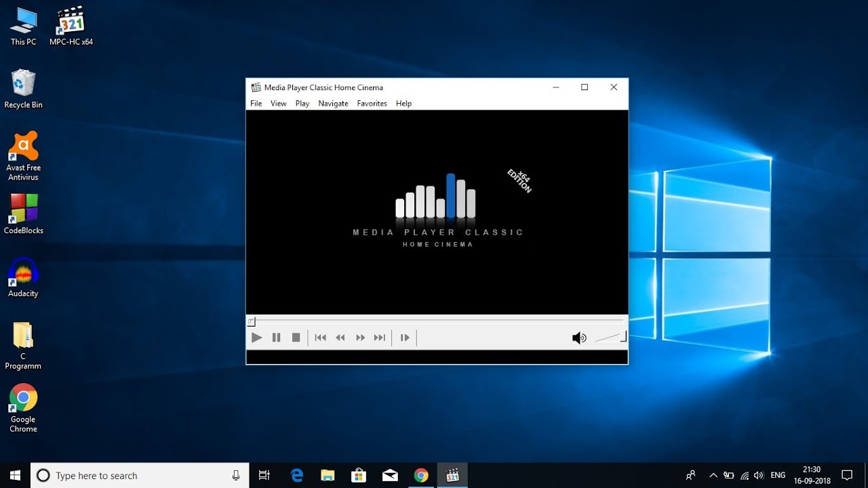Click the MPC-HC taskbar button
Viewport: 868px width, 488px height.
pos(452,475)
